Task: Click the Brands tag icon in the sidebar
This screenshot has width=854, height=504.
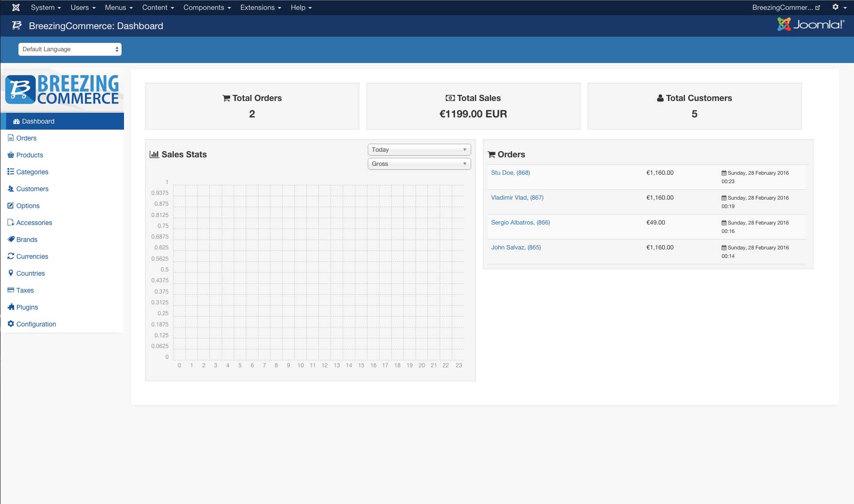Action: coord(11,239)
